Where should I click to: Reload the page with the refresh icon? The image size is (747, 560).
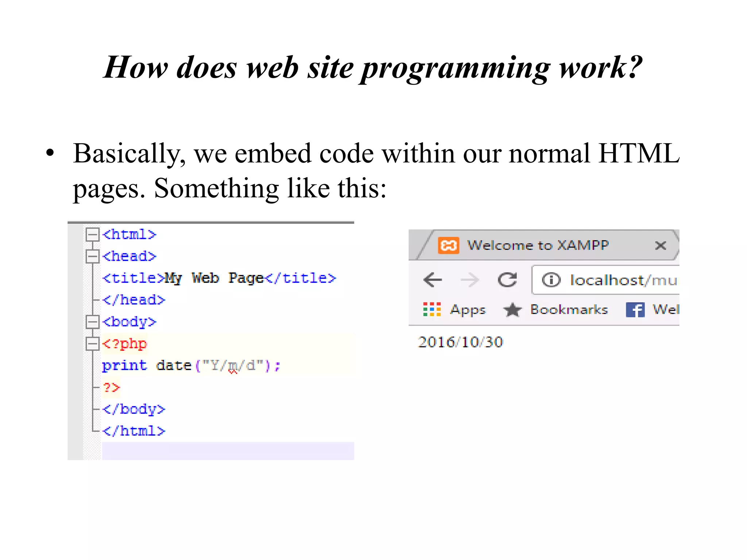coord(507,280)
